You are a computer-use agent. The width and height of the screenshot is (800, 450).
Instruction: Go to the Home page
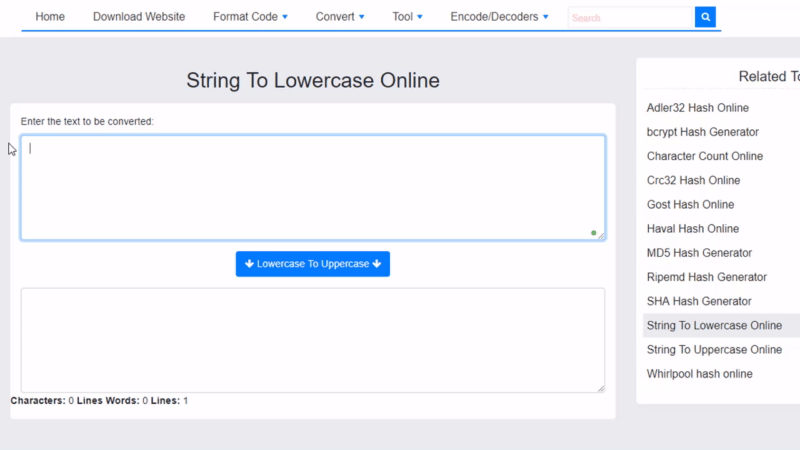(50, 17)
